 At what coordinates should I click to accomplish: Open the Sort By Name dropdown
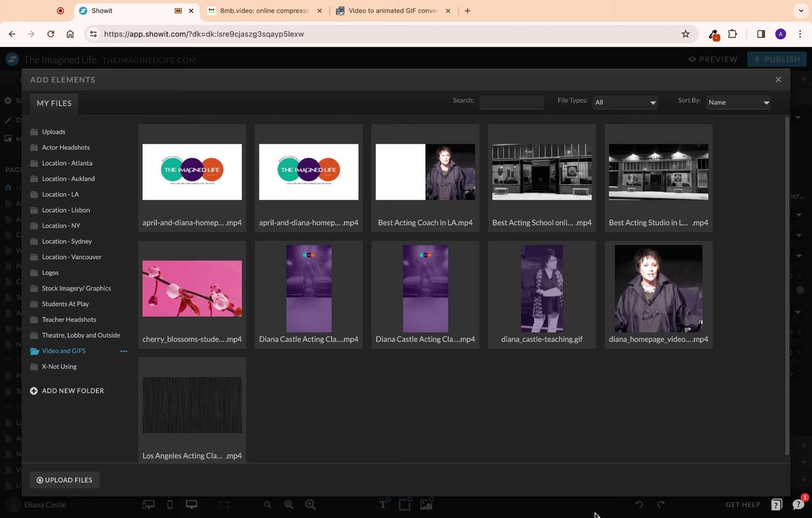coord(738,102)
